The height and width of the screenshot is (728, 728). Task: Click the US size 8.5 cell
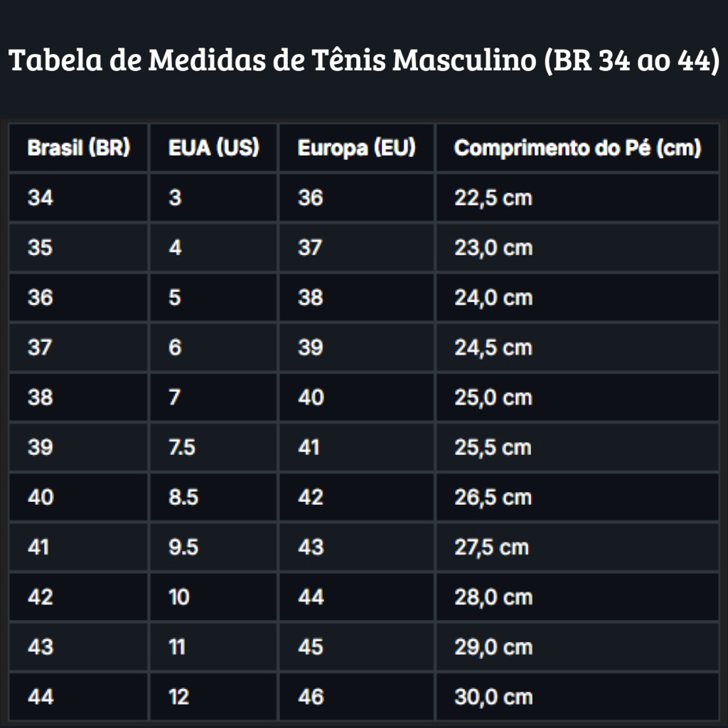[213, 497]
